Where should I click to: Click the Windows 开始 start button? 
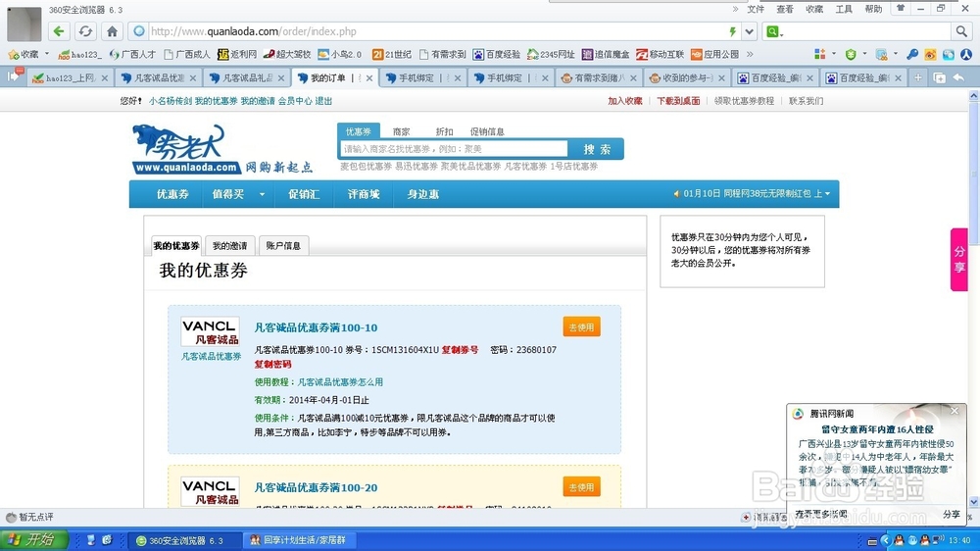(x=34, y=540)
